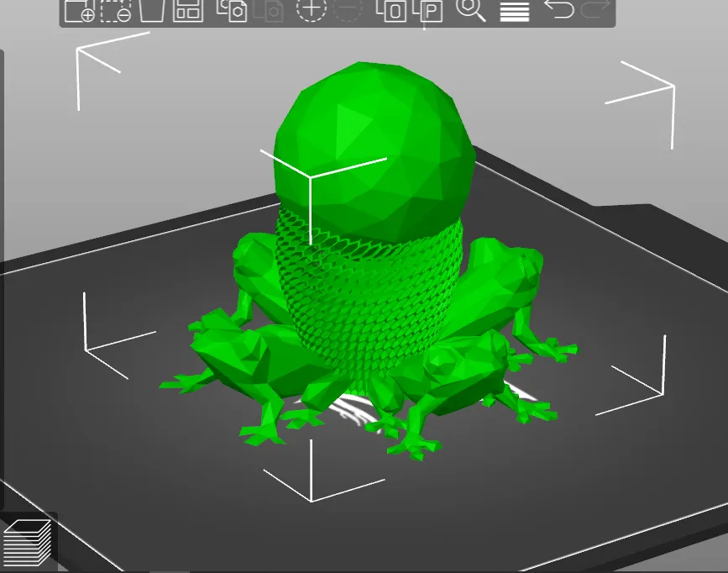Copy the selected model
The height and width of the screenshot is (573, 728).
point(230,12)
